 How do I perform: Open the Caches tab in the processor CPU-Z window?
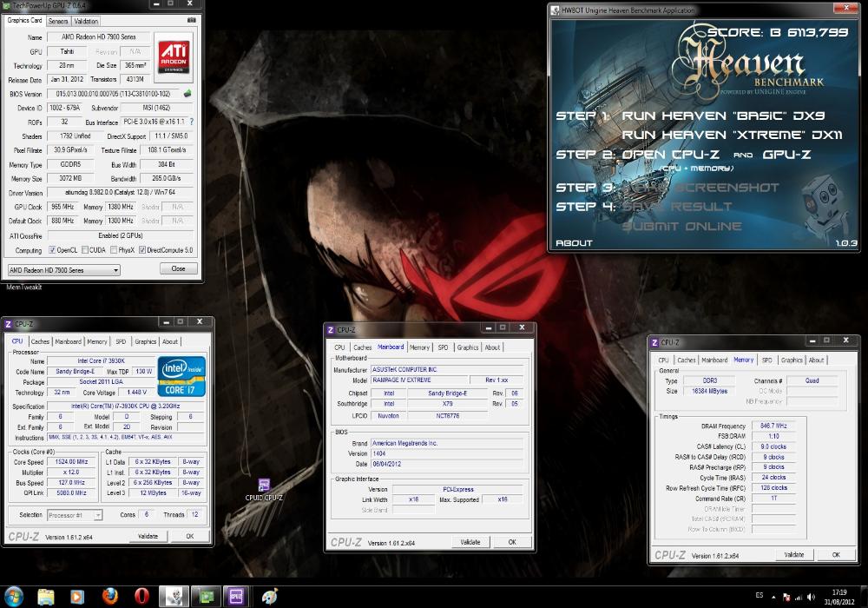click(40, 341)
